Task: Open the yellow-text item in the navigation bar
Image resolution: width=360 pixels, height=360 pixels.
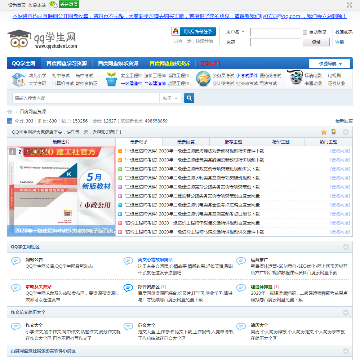Action: (x=170, y=63)
